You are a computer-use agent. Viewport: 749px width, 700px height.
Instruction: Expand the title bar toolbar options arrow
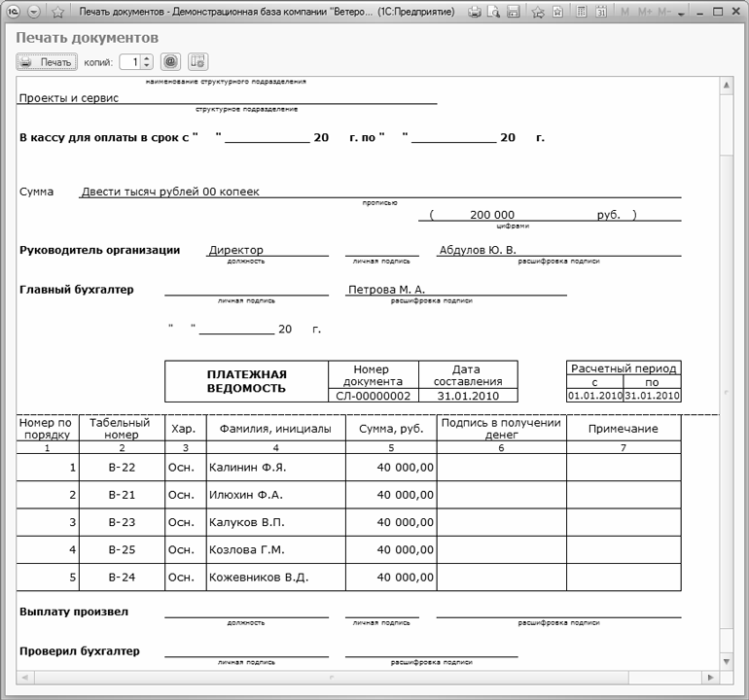[682, 15]
